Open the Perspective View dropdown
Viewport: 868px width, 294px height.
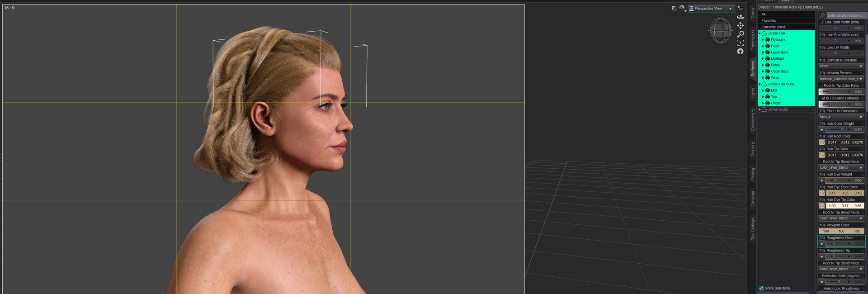[711, 8]
